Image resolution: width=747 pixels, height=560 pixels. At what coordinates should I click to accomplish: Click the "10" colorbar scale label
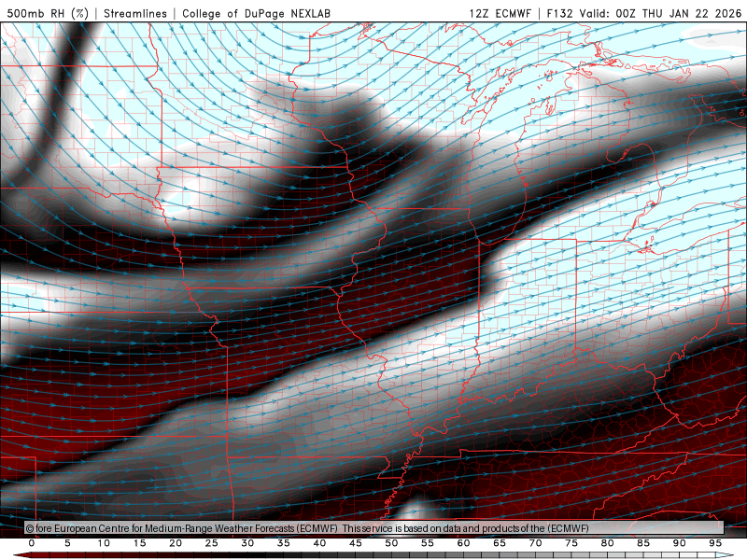[104, 543]
